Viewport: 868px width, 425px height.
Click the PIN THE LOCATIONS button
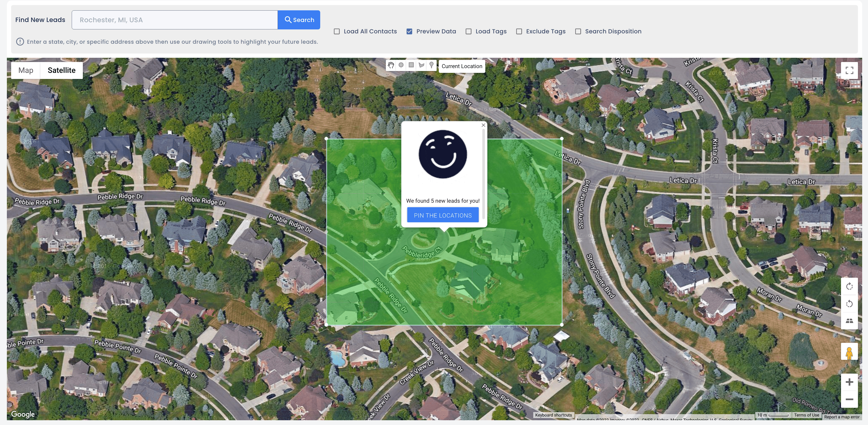[x=443, y=214]
